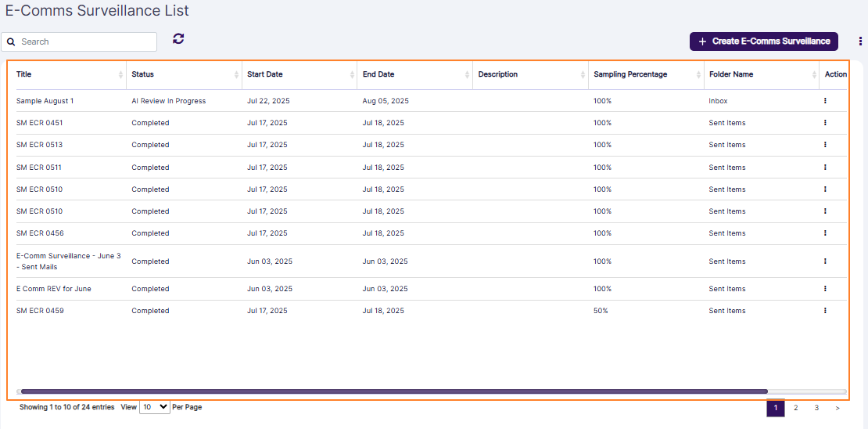868x429 pixels.
Task: Open action menu for SM ECR 0451
Action: tap(825, 122)
